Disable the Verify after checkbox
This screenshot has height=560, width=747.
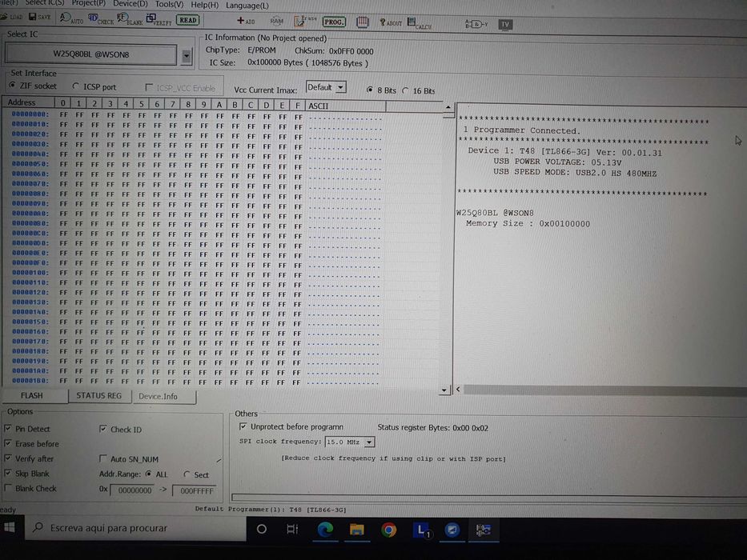point(8,458)
